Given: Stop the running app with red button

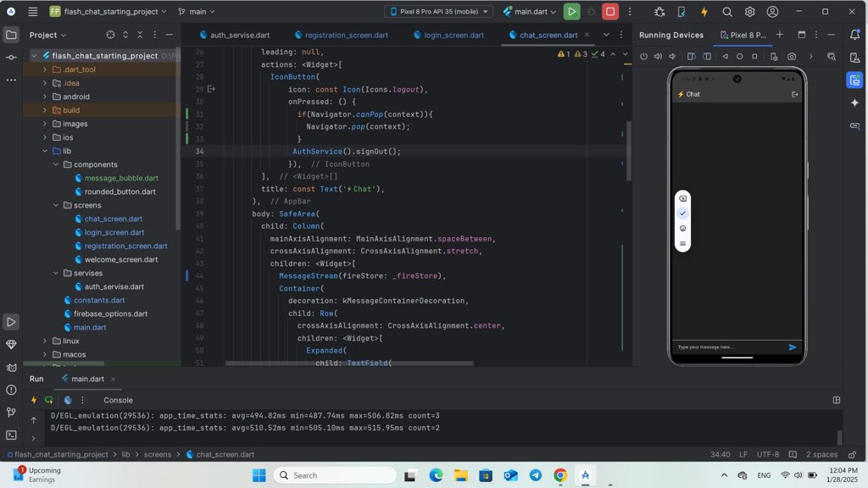Looking at the screenshot, I should pos(610,12).
